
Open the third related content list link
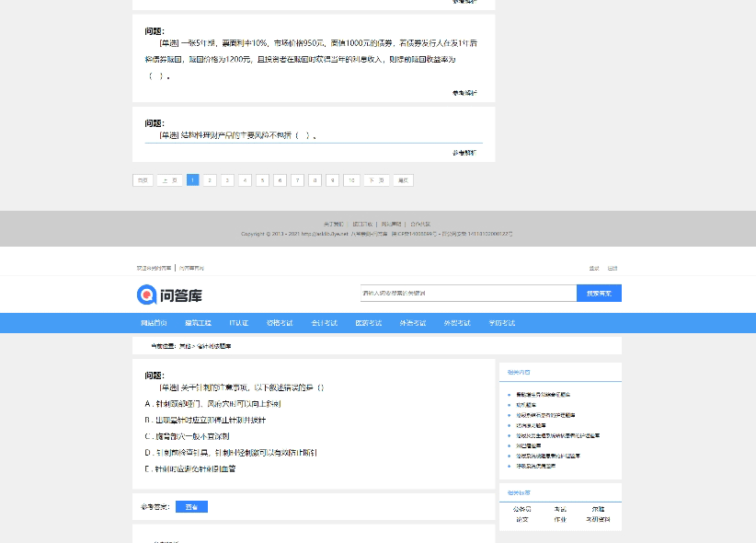tap(545, 415)
